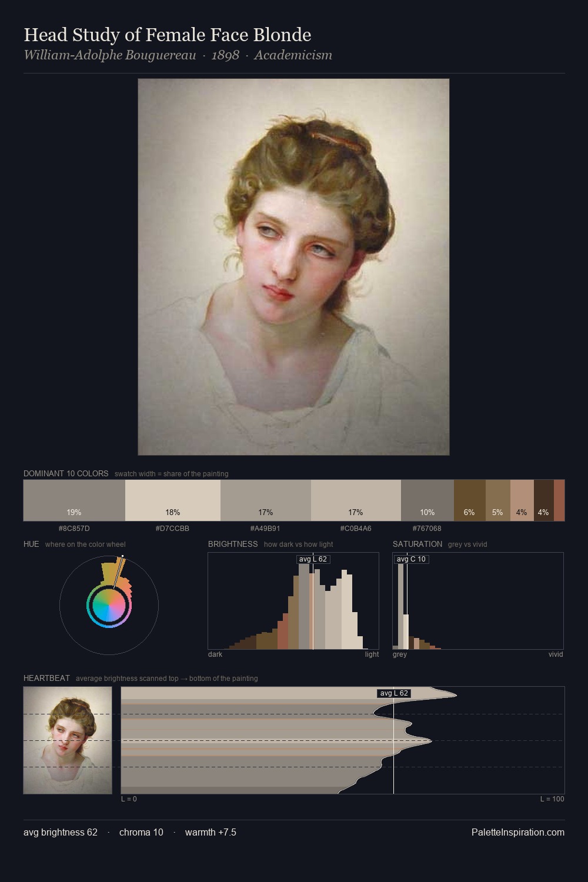Click 'chroma 10' in the footer

pos(141,832)
